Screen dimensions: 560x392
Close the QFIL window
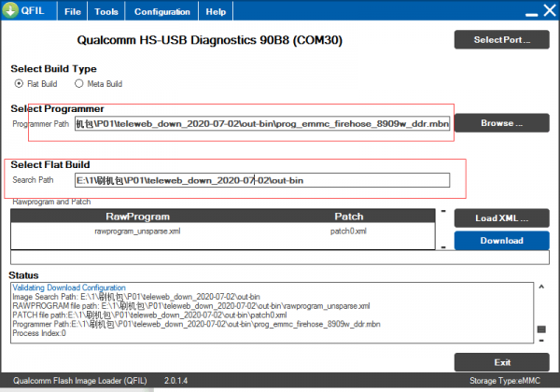click(x=550, y=10)
